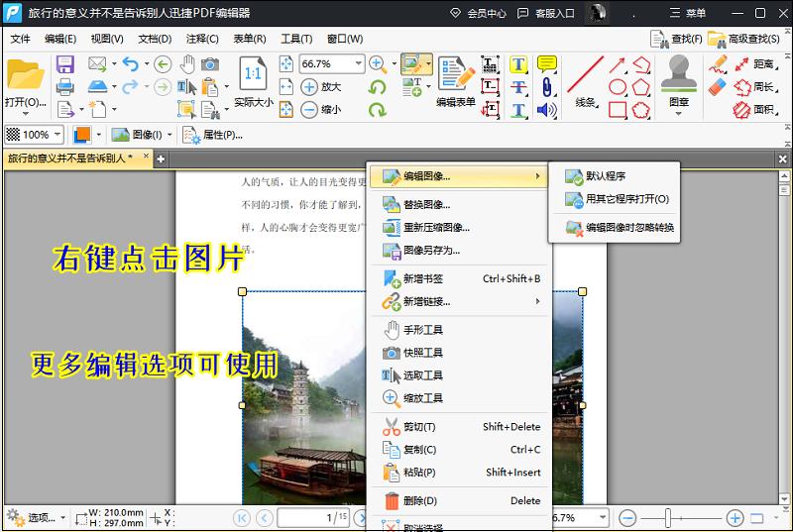This screenshot has width=793, height=532.
Task: Close the 旅行的意义并不是告诉别人 document tab
Action: pyautogui.click(x=146, y=157)
